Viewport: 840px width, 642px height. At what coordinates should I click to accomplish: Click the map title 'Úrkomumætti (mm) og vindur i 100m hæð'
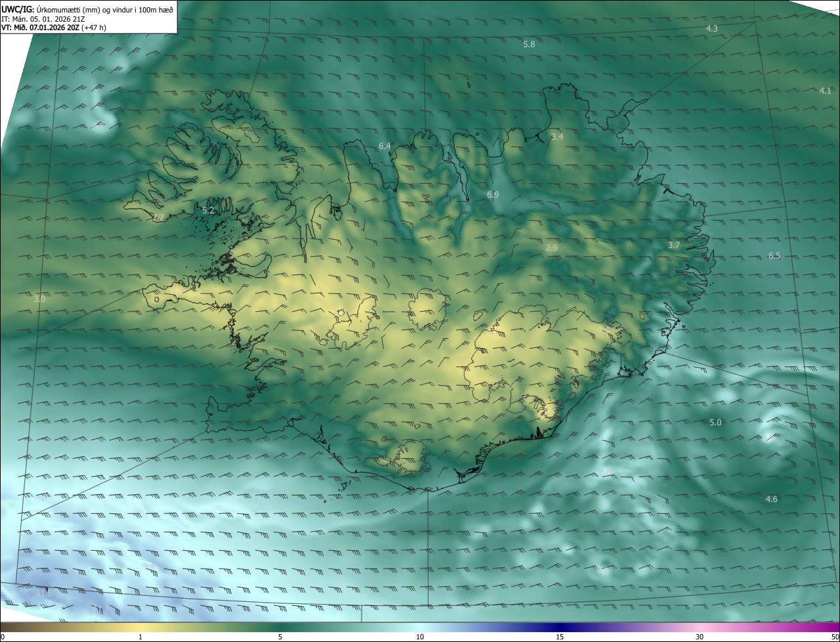[105, 9]
